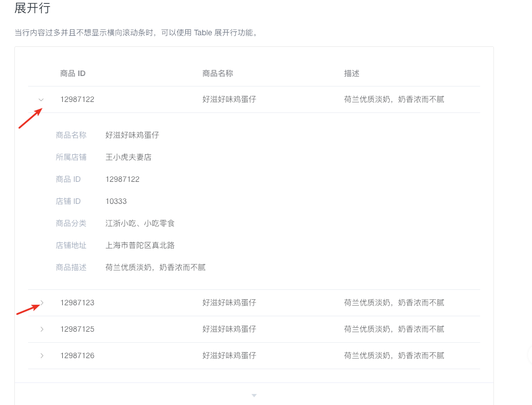
Task: Expand row with ID 12987126
Action: coord(42,355)
